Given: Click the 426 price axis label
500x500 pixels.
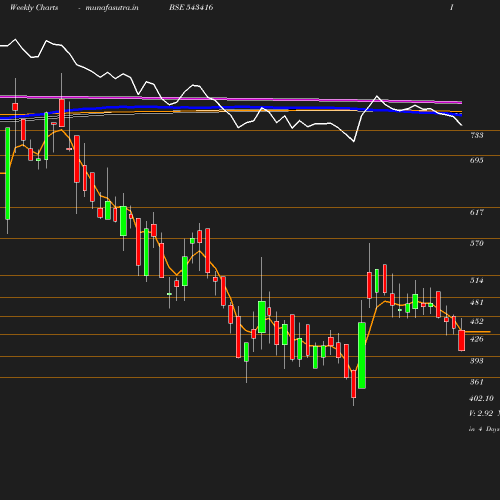Looking at the screenshot, I should 477,339.
